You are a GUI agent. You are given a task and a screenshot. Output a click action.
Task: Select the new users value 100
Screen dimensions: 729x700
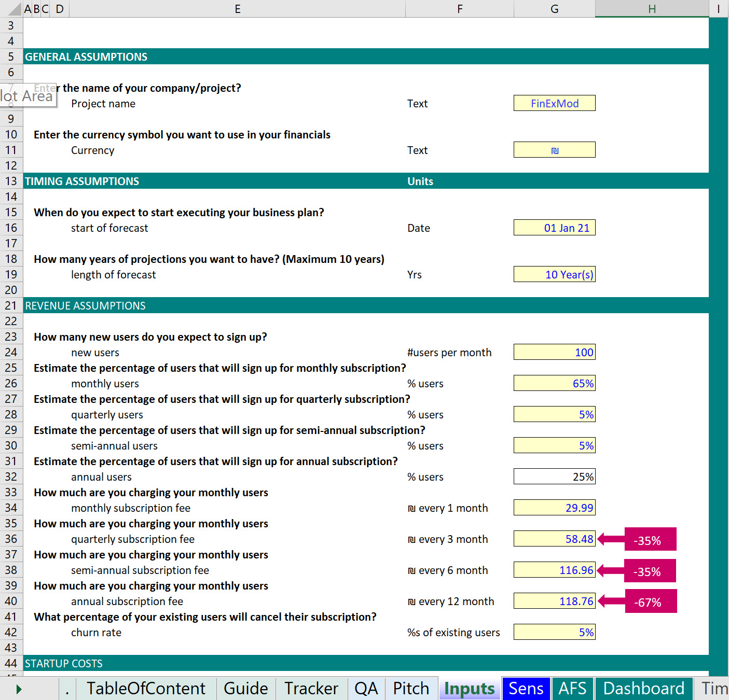(x=555, y=352)
